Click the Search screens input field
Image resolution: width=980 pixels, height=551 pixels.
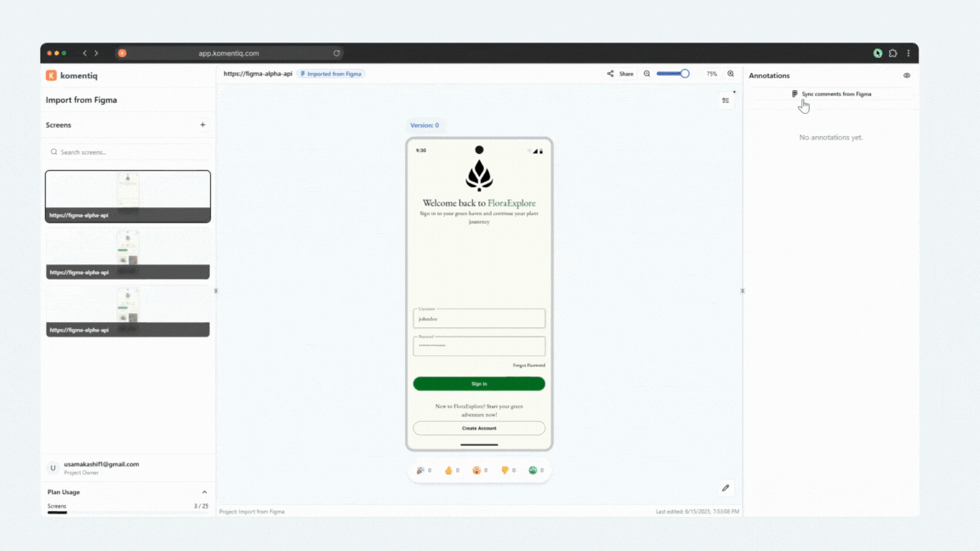pyautogui.click(x=128, y=152)
